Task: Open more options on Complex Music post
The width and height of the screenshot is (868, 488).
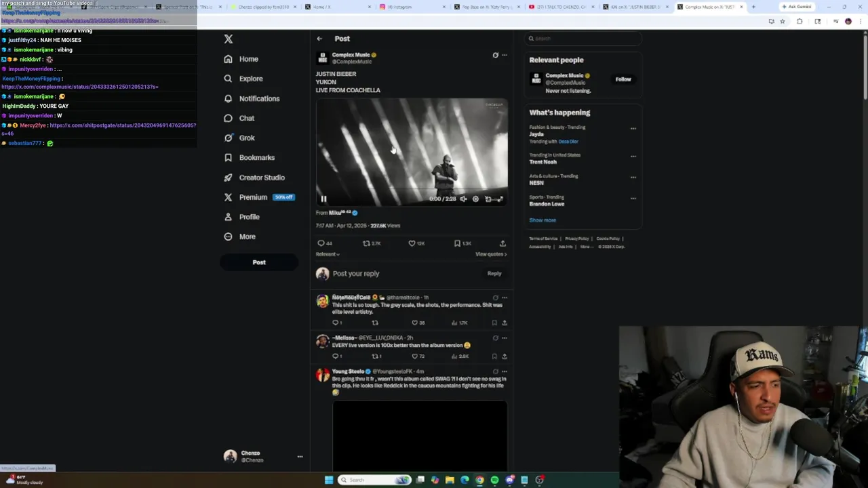Action: (504, 55)
